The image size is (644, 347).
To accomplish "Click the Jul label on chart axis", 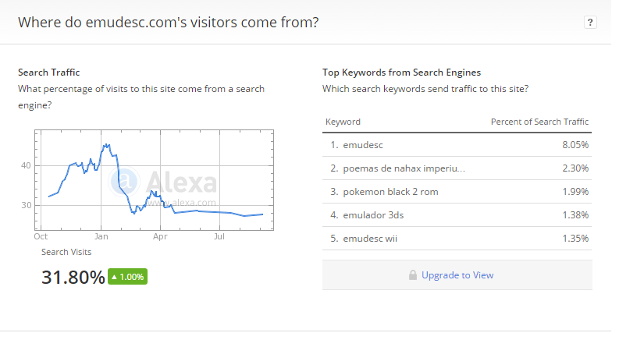I will click(219, 236).
